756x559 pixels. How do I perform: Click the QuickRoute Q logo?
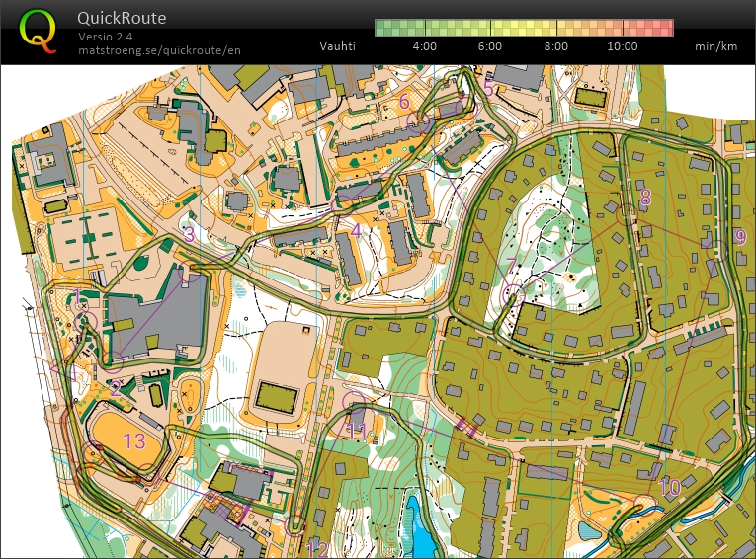tap(38, 30)
